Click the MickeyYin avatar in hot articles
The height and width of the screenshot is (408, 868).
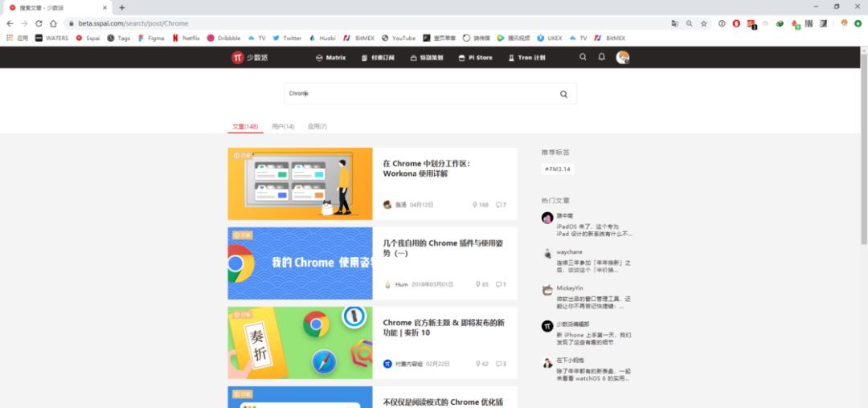coord(547,290)
